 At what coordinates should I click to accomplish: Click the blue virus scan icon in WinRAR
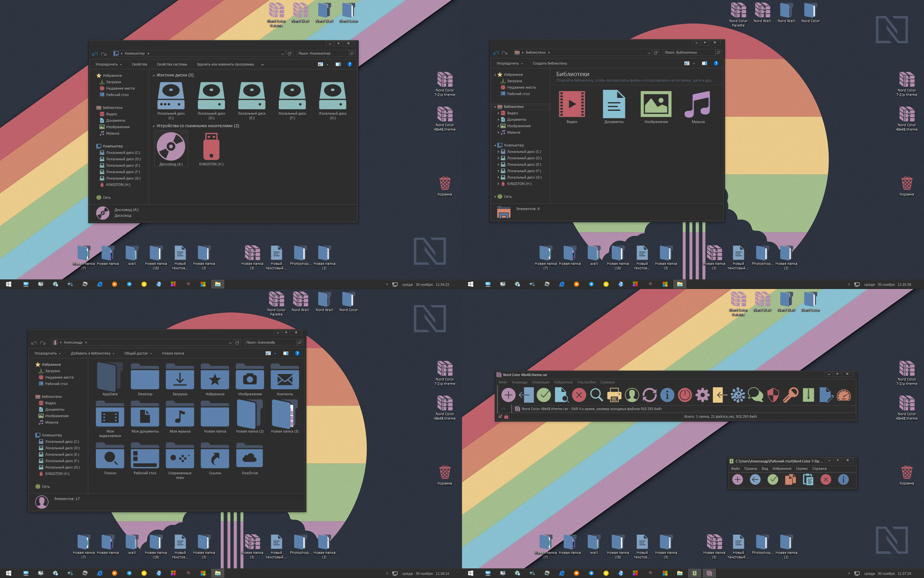[738, 395]
